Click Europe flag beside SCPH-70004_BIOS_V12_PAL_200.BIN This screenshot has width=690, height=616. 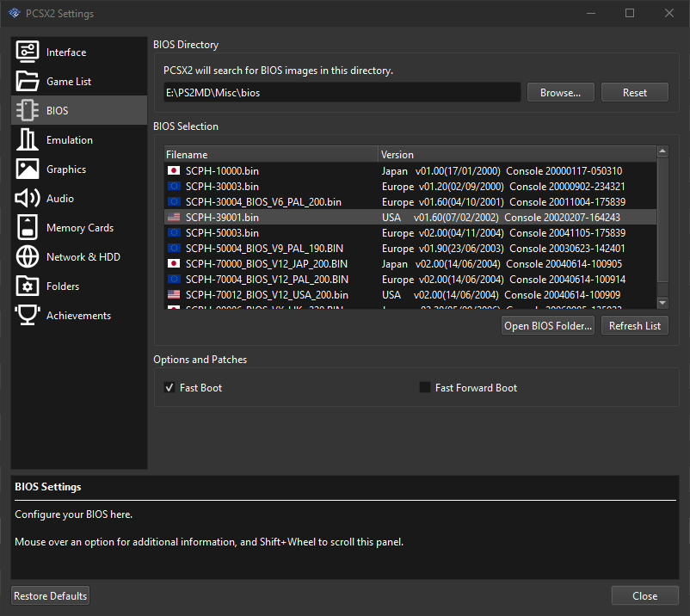174,279
